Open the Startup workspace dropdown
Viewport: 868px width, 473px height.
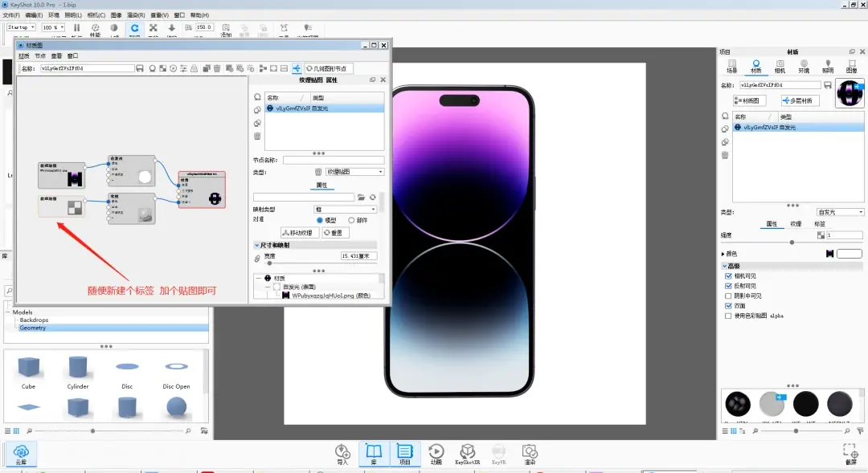22,27
